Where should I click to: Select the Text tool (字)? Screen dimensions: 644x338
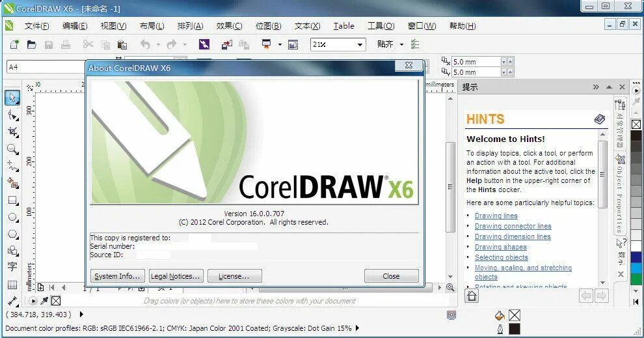(x=13, y=267)
